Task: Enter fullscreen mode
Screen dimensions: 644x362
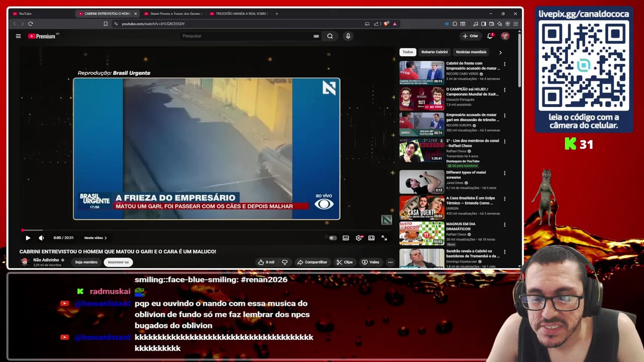Action: click(384, 238)
